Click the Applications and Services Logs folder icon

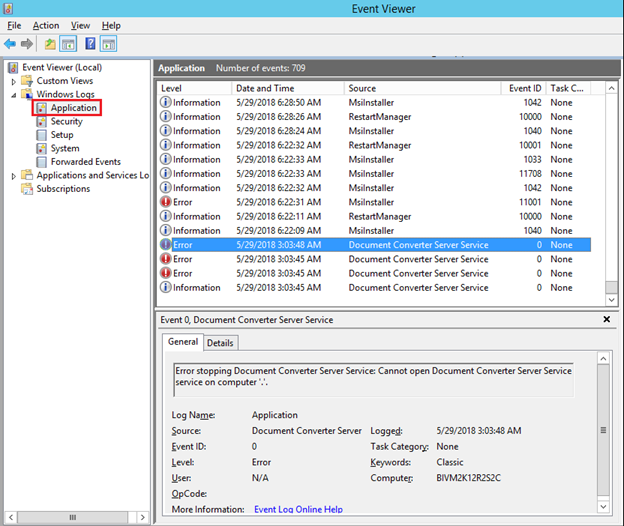[x=27, y=175]
